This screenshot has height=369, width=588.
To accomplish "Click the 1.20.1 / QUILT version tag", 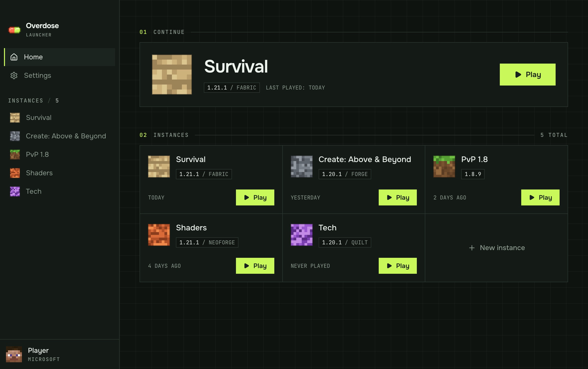I will [345, 242].
